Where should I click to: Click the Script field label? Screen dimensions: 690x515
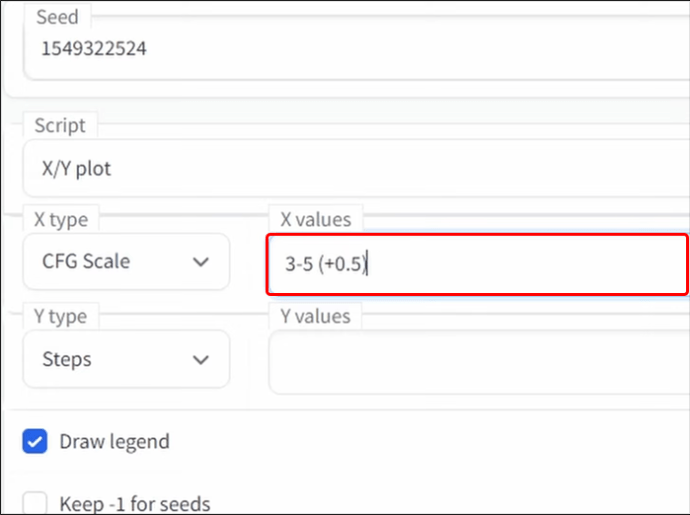[59, 125]
